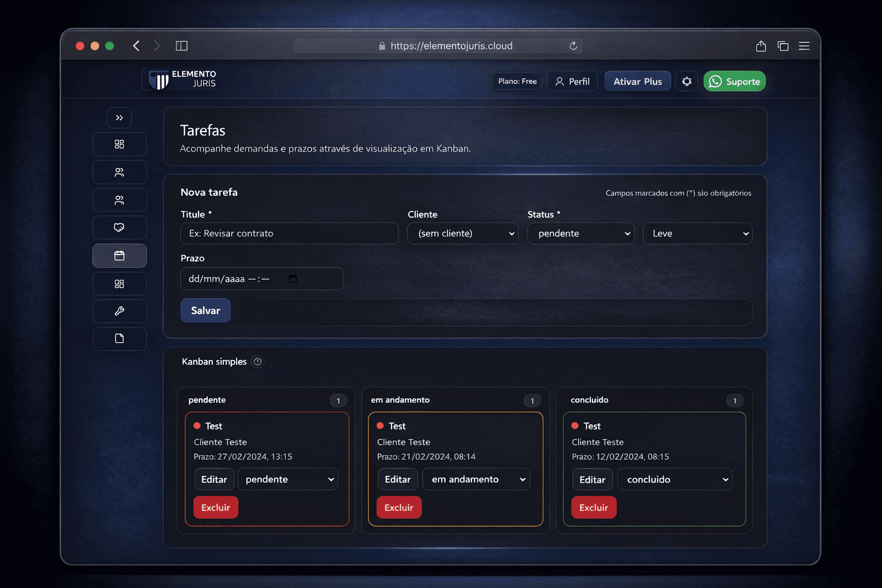This screenshot has width=882, height=588.
Task: Click the wrench tools sidebar icon
Action: coord(119,311)
